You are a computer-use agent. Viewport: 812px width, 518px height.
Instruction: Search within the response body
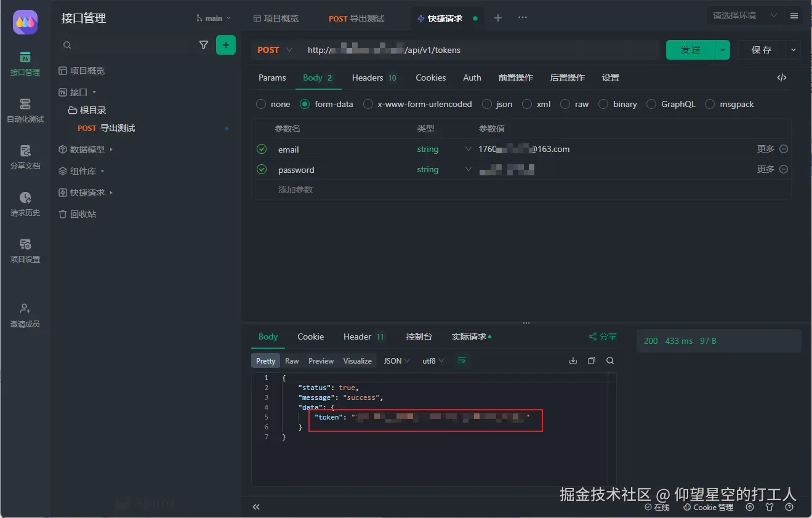point(610,361)
